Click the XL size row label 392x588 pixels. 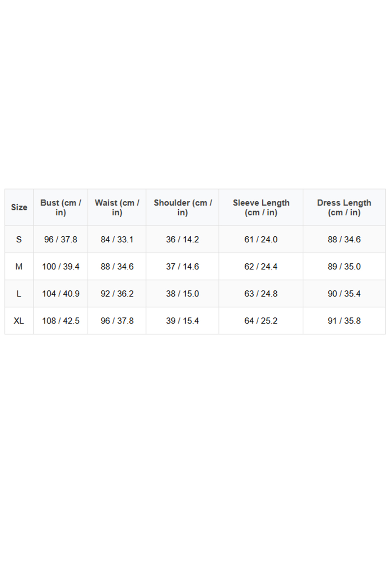(x=19, y=321)
